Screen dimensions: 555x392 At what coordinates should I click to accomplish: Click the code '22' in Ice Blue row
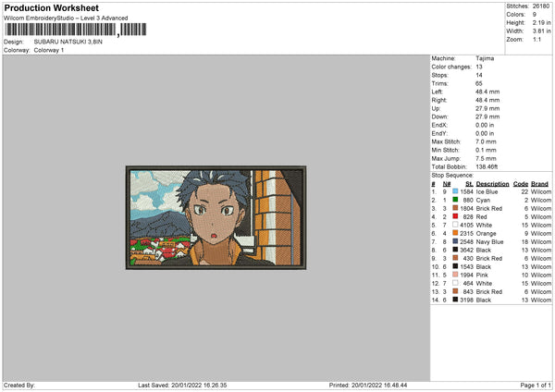click(x=524, y=191)
